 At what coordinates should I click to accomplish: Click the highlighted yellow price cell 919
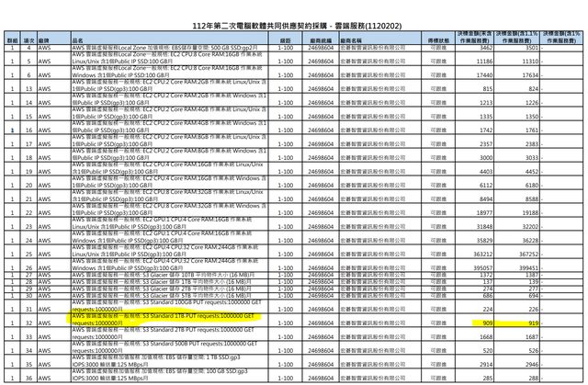click(x=528, y=323)
